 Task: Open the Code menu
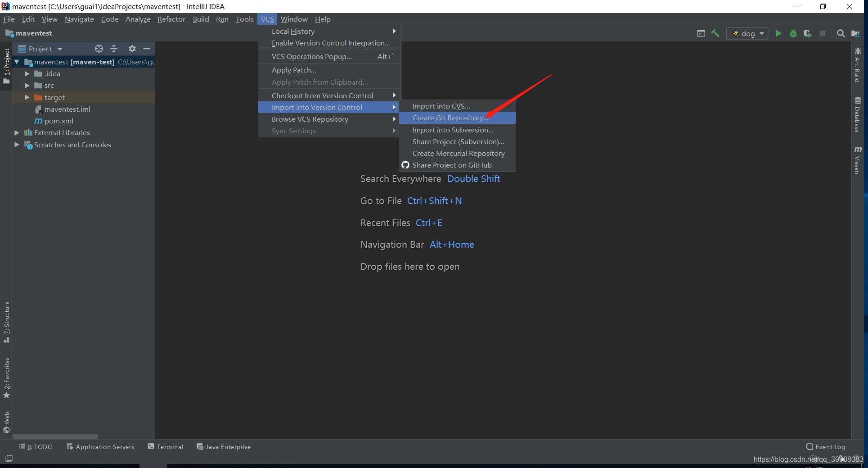tap(110, 19)
